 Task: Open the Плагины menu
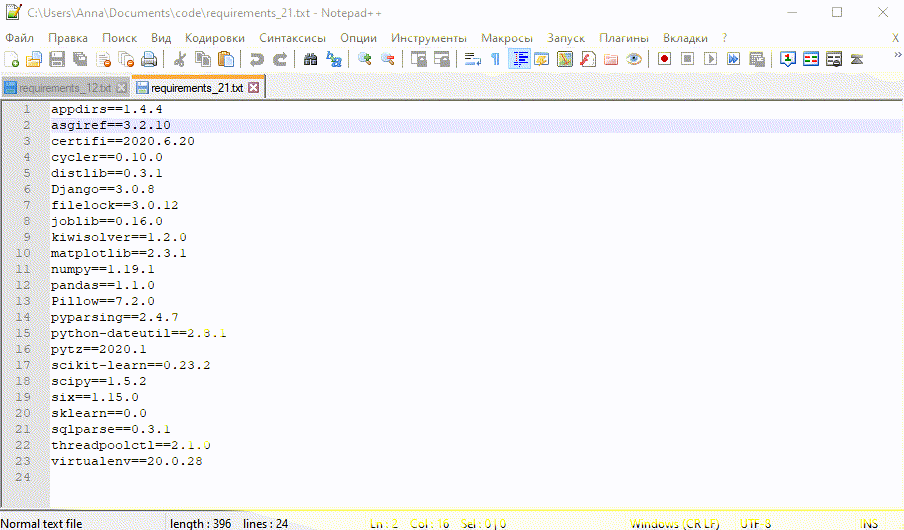point(624,38)
